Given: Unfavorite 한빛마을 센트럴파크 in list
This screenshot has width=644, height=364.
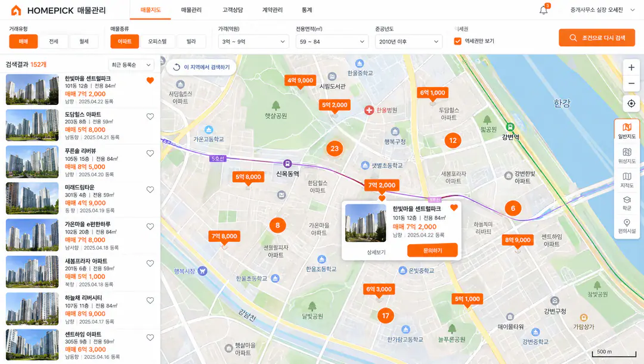Looking at the screenshot, I should click(x=150, y=80).
